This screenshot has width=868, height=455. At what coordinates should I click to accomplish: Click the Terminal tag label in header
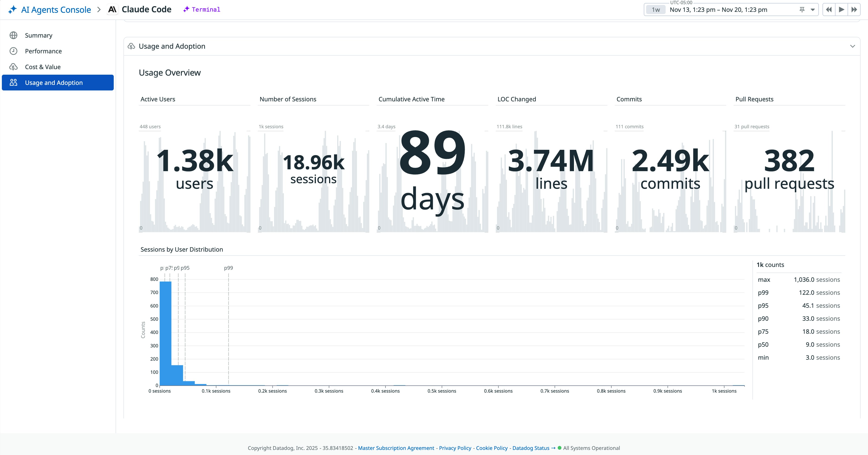pyautogui.click(x=206, y=10)
